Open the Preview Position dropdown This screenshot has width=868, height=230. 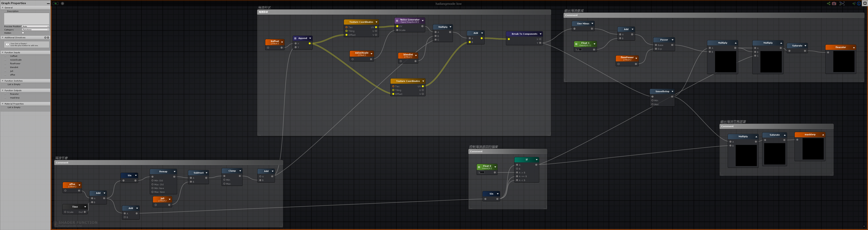click(35, 26)
